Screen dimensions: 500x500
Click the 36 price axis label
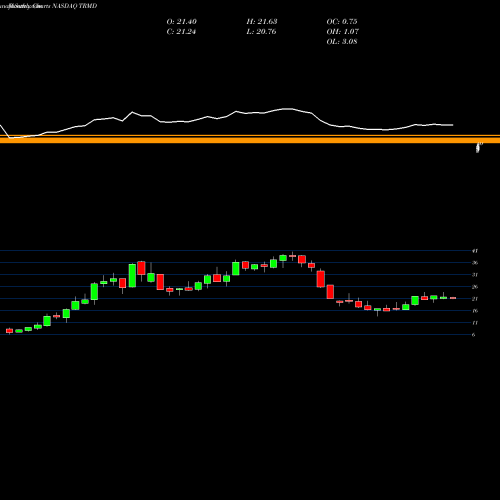tap(475, 263)
